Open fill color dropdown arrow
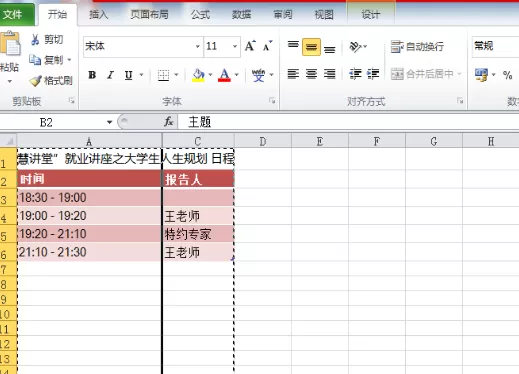The image size is (519, 374). click(x=210, y=75)
